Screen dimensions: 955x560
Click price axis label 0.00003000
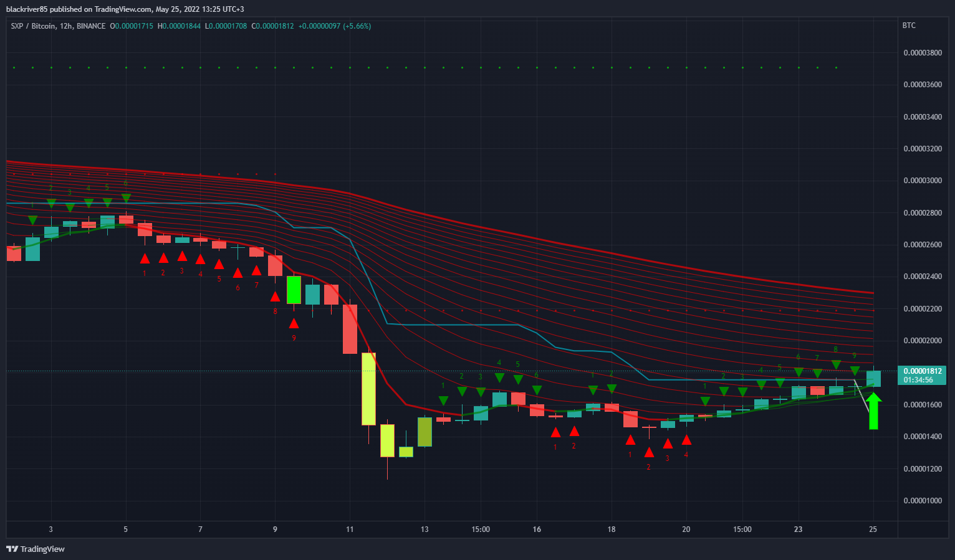point(923,181)
